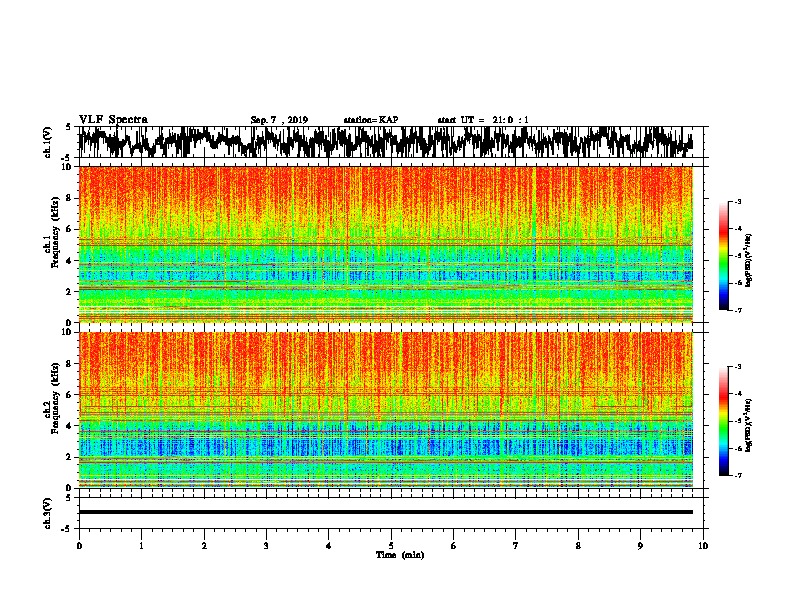
Task: Click the "-4" label on ch.2 colorbar
Action: click(x=737, y=394)
